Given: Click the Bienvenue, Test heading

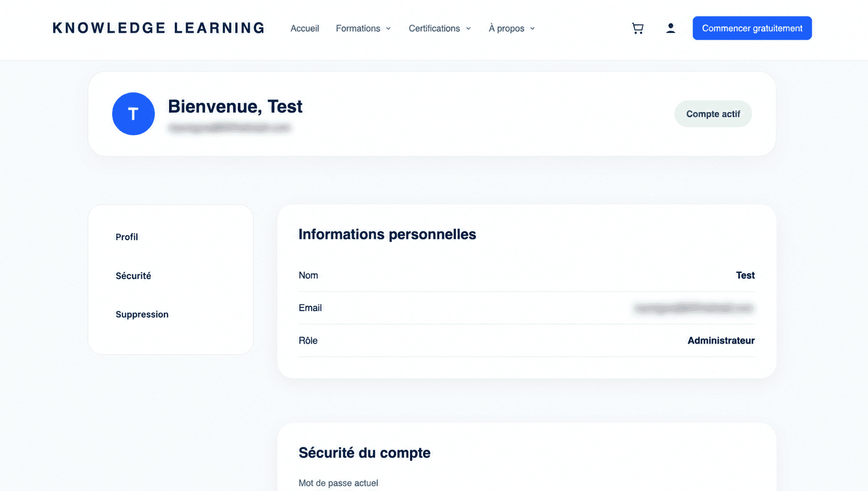Looking at the screenshot, I should [235, 106].
